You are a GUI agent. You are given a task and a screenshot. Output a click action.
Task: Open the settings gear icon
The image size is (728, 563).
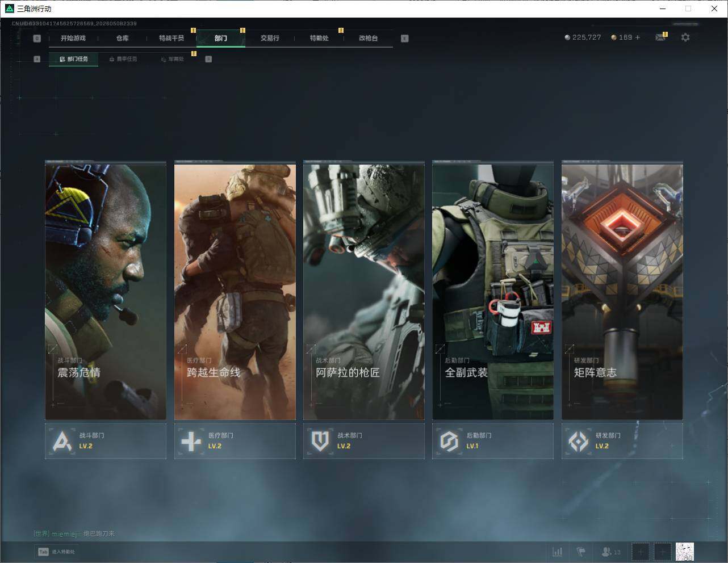click(x=685, y=37)
